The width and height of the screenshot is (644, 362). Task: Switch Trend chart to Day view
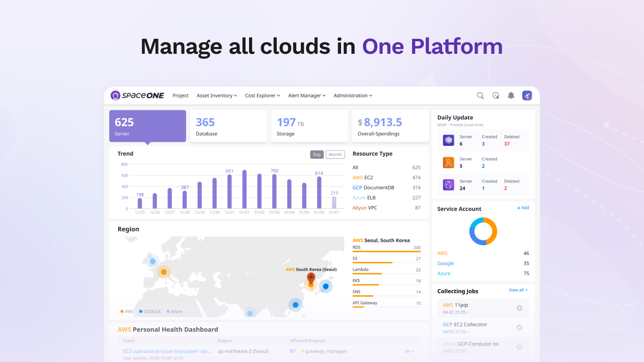point(317,154)
